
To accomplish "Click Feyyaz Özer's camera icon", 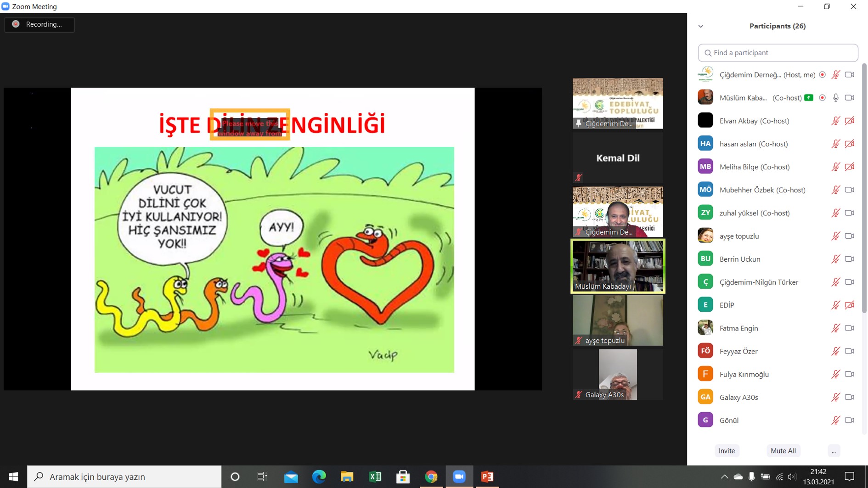I will [850, 351].
